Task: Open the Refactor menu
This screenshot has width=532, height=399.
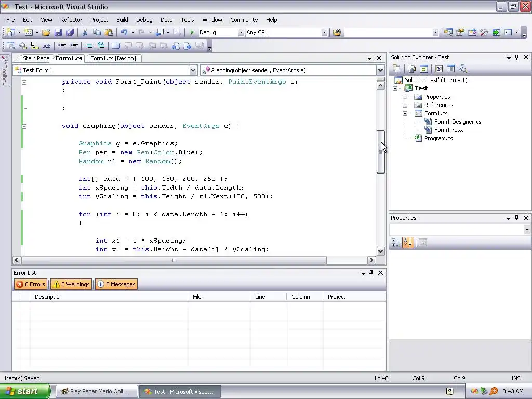Action: click(x=71, y=20)
